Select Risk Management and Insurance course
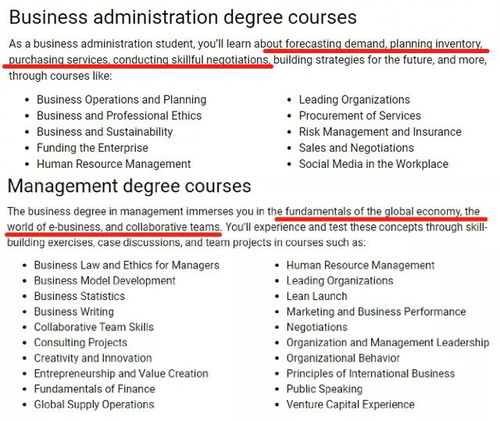This screenshot has height=421, width=500. coord(380,132)
